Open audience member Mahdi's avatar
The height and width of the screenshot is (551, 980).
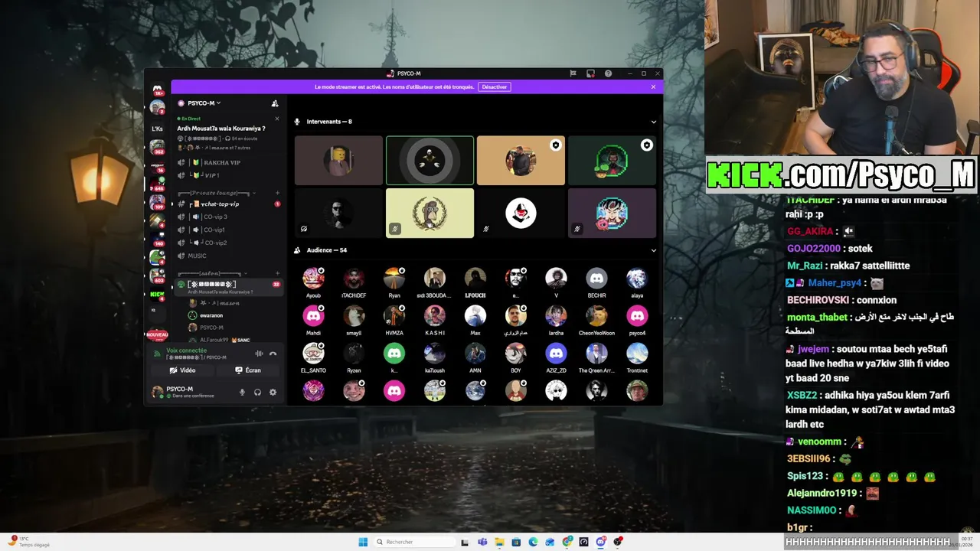(313, 316)
